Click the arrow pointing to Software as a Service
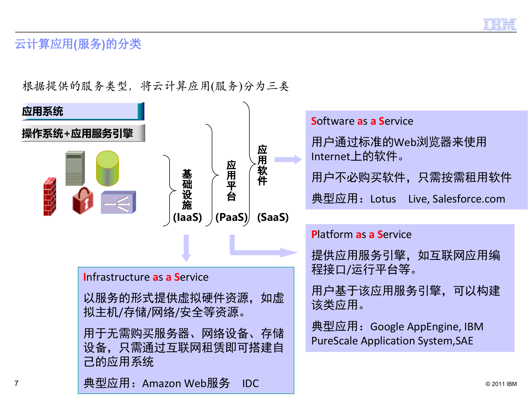Image resolution: width=532 pixels, height=399 pixels. click(x=288, y=159)
